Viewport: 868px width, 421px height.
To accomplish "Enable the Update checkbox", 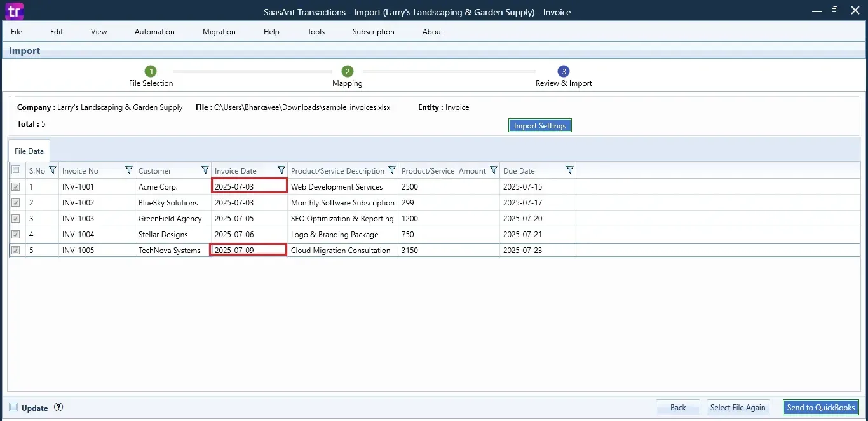I will [13, 408].
